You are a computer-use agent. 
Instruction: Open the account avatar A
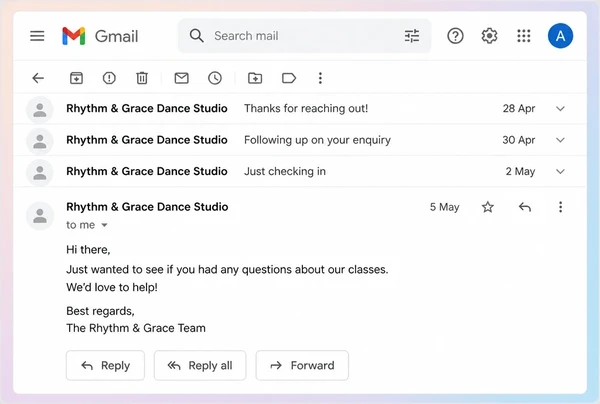pos(560,36)
